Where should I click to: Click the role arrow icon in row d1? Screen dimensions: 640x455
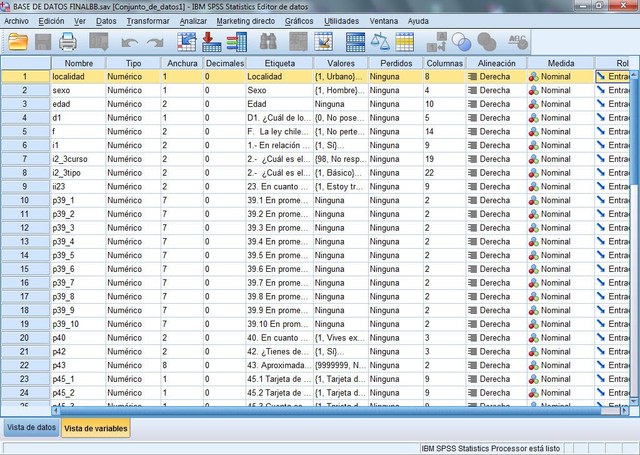(x=600, y=118)
